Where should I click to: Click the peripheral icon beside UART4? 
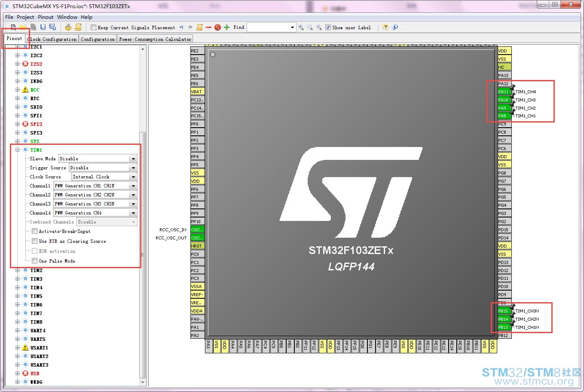point(25,330)
